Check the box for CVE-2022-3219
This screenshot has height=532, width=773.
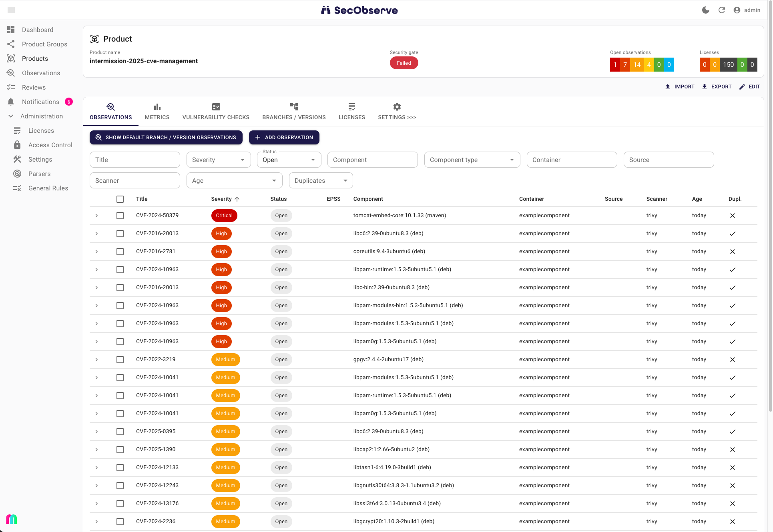coord(120,359)
